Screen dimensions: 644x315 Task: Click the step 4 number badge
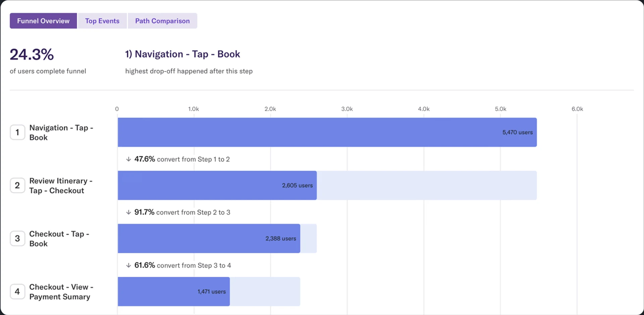17,292
